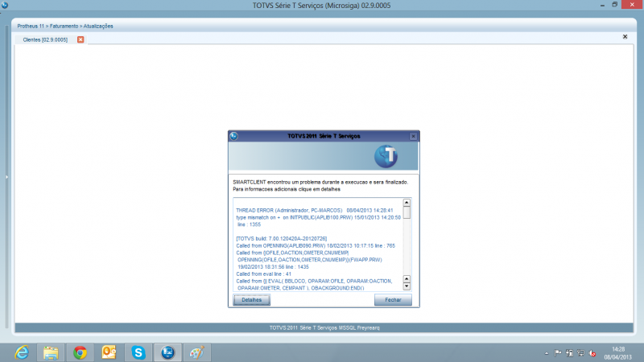Open Internet Explorer from the taskbar
This screenshot has width=644, height=362.
[22, 352]
